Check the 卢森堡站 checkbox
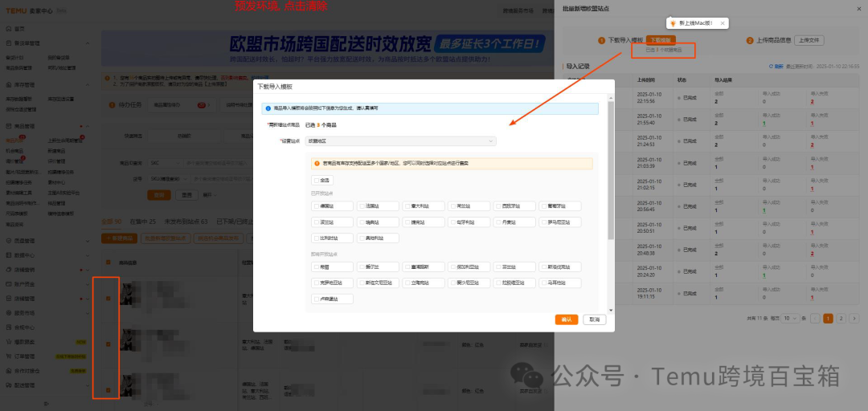Image resolution: width=868 pixels, height=411 pixels. (x=317, y=299)
